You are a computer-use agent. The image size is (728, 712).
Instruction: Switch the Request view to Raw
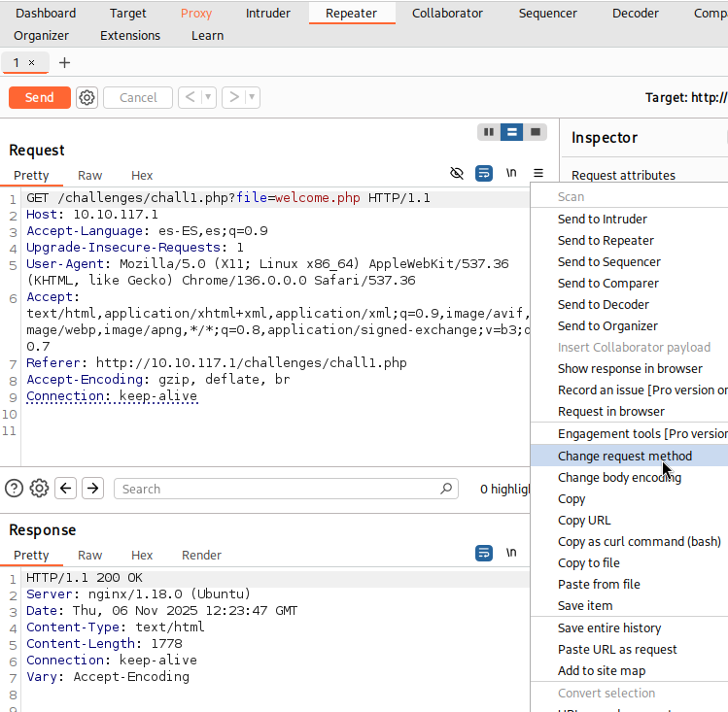pyautogui.click(x=89, y=176)
